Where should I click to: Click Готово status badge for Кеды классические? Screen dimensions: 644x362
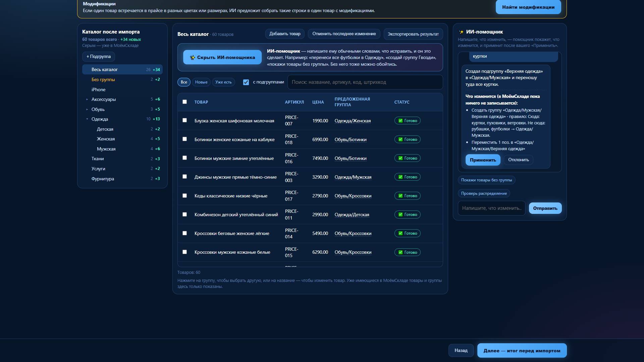407,196
